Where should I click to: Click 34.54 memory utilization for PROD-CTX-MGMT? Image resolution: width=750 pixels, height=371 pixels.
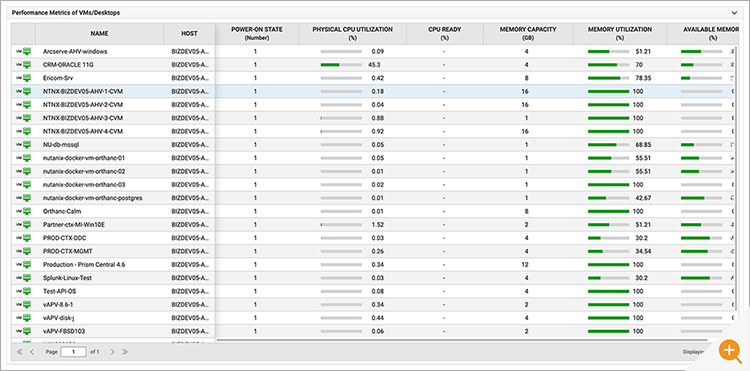point(643,251)
